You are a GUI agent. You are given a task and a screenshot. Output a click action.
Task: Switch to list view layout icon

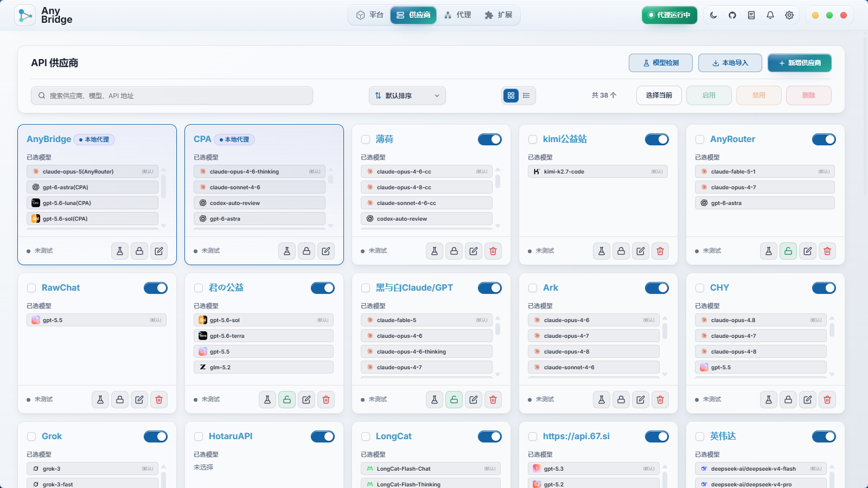[526, 95]
